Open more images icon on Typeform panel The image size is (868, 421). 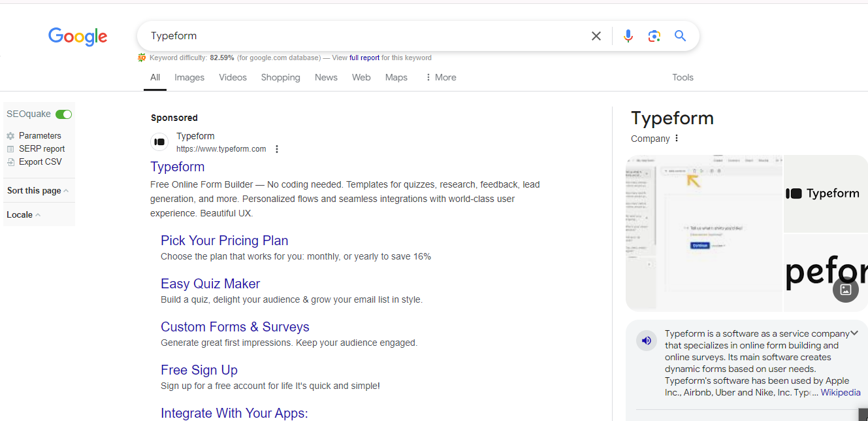click(845, 290)
